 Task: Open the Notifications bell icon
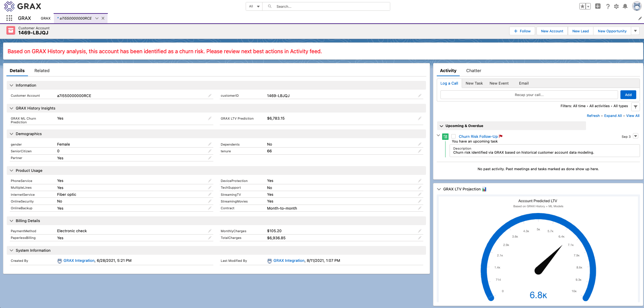coord(625,6)
